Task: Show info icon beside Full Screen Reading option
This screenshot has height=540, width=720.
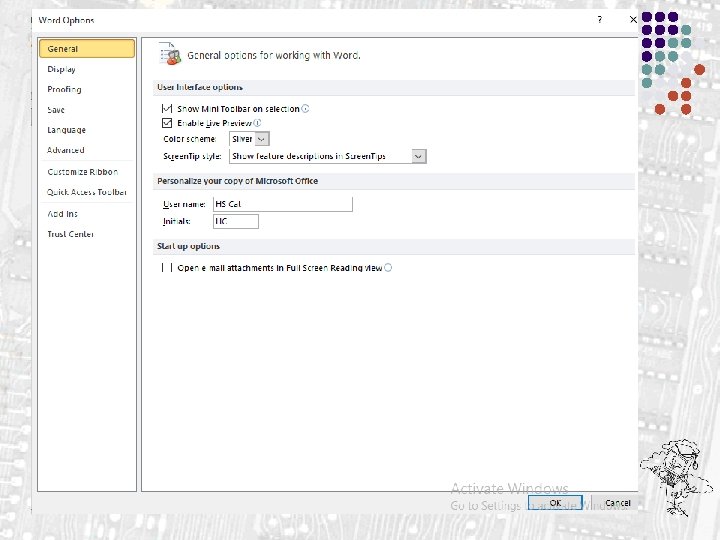Action: 388,268
